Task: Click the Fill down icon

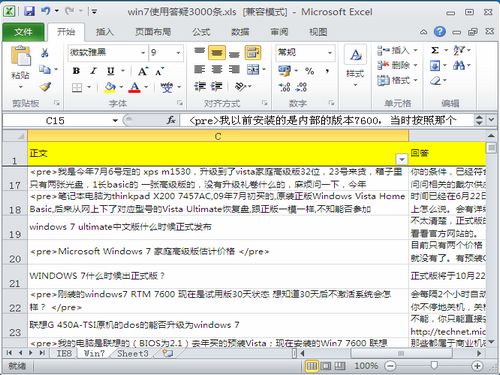Action: click(x=435, y=65)
